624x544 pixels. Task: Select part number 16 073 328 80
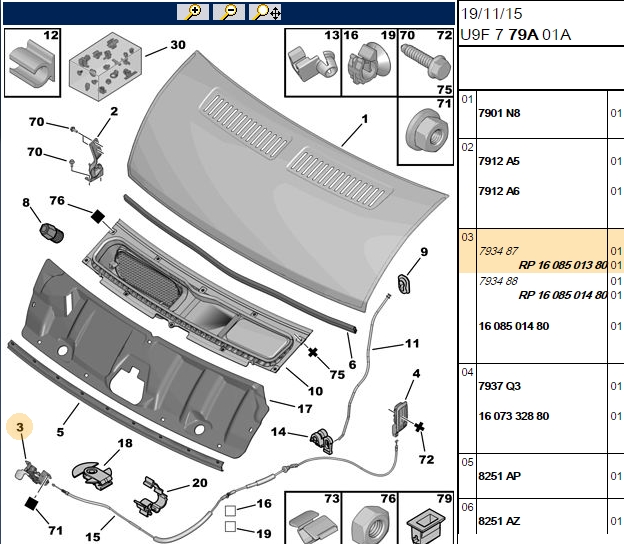513,416
